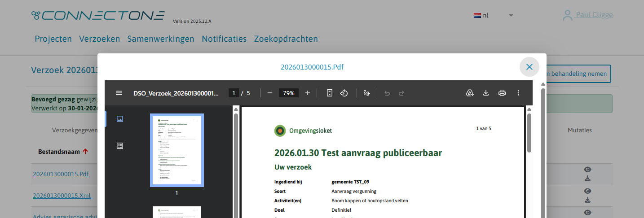This screenshot has width=644, height=218.
Task: Switch to the Verzoekgegevens tab
Action: (x=75, y=130)
